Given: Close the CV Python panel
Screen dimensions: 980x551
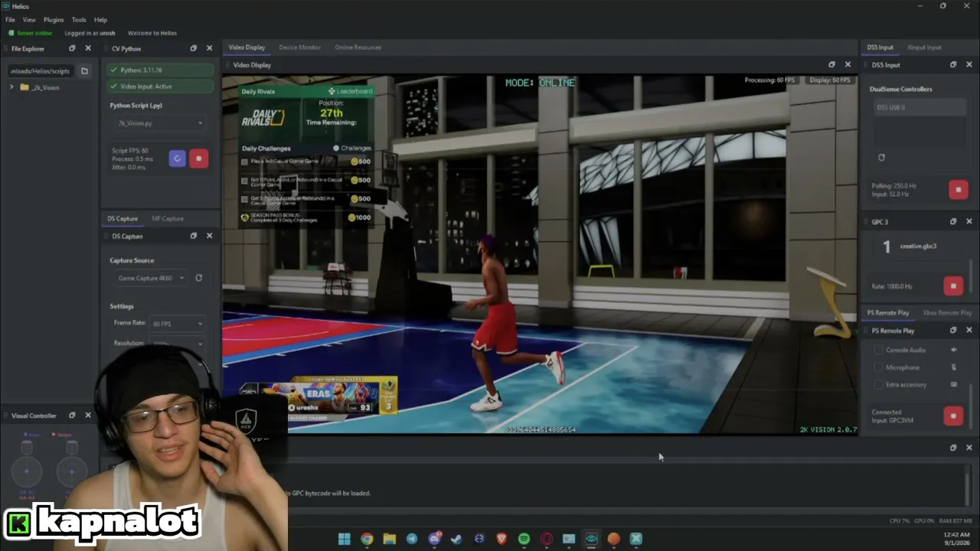Looking at the screenshot, I should pyautogui.click(x=209, y=48).
